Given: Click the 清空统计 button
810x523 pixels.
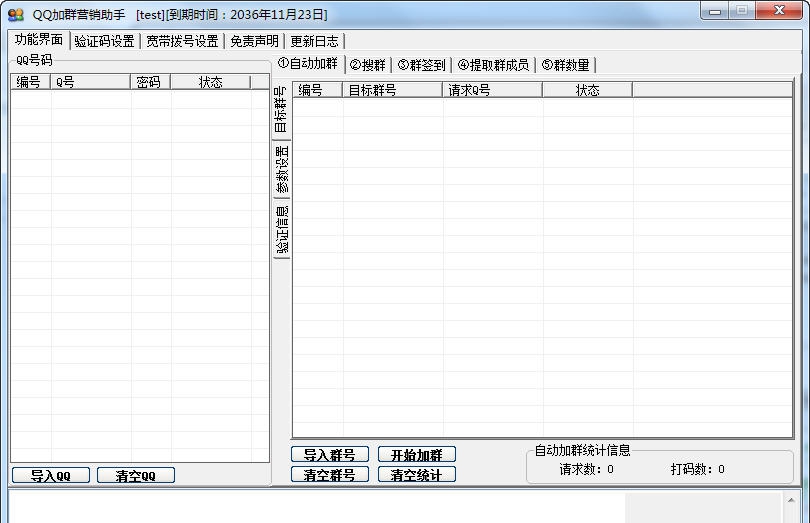Looking at the screenshot, I should [417, 474].
